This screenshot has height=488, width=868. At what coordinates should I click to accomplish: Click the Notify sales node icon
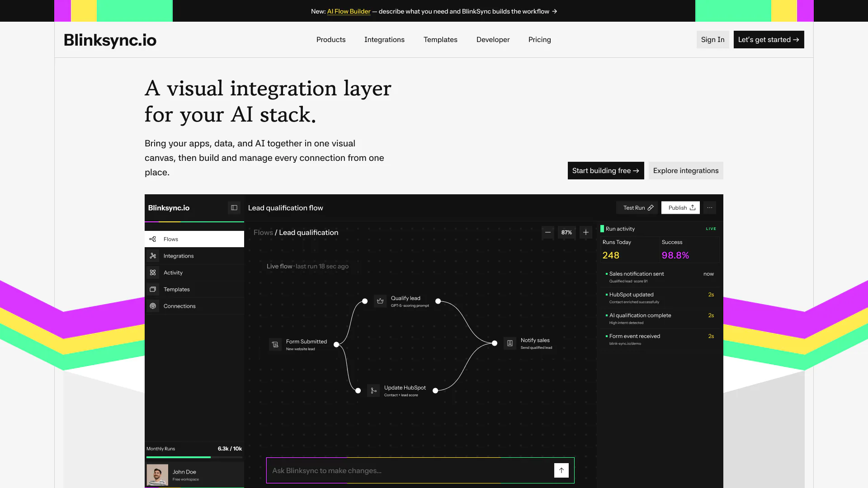pos(510,343)
